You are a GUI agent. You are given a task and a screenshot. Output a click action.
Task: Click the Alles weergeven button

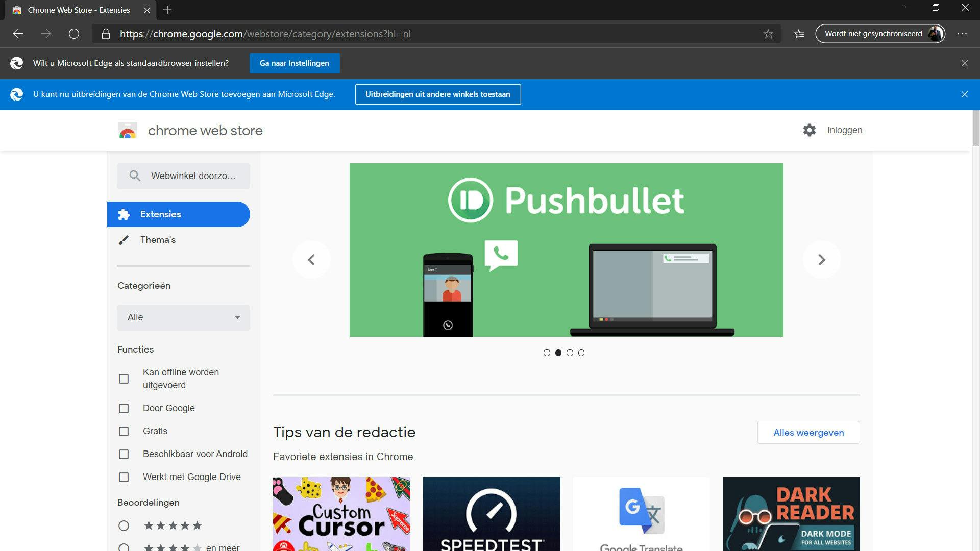click(808, 432)
